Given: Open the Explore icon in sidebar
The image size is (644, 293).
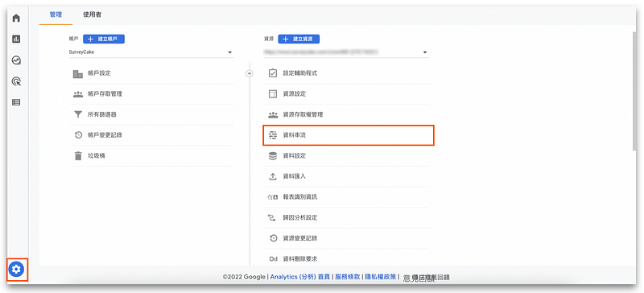Looking at the screenshot, I should [x=16, y=60].
